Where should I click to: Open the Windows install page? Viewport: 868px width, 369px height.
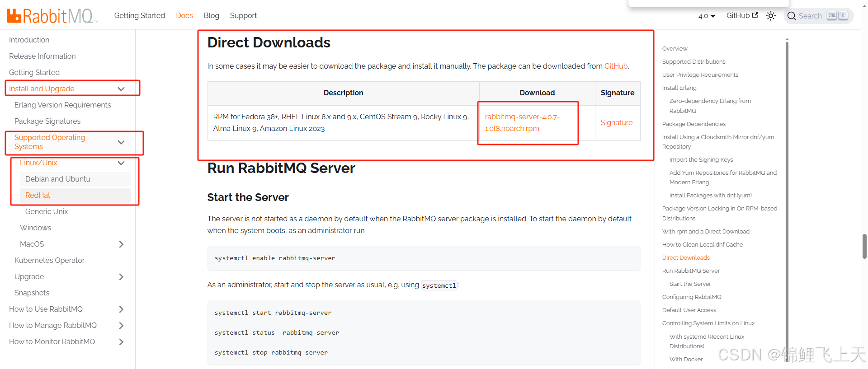pos(35,228)
